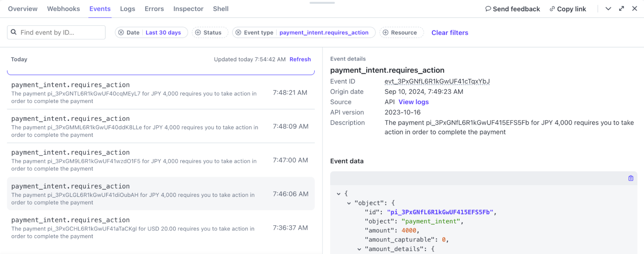Click the Clear filters link
This screenshot has width=644, height=254.
click(450, 33)
